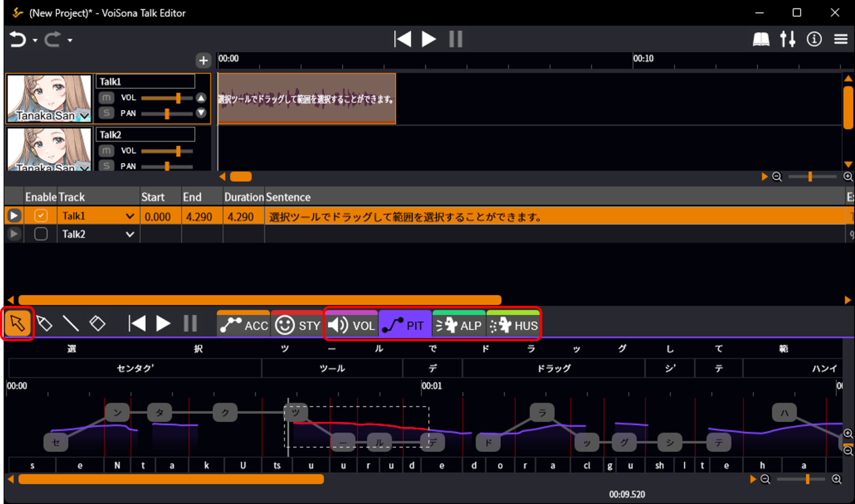Open the Talk1 track dropdown in table

click(130, 217)
